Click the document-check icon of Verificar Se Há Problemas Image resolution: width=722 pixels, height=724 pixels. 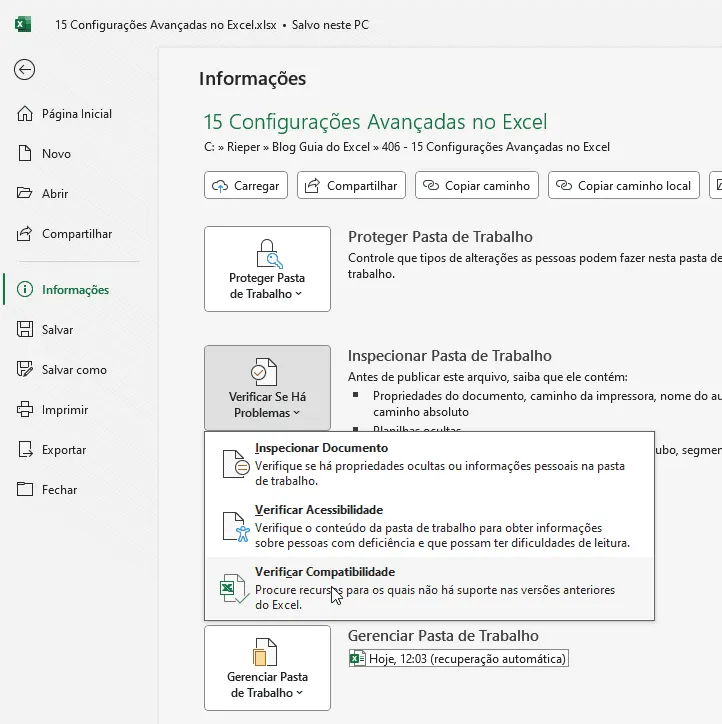265,372
